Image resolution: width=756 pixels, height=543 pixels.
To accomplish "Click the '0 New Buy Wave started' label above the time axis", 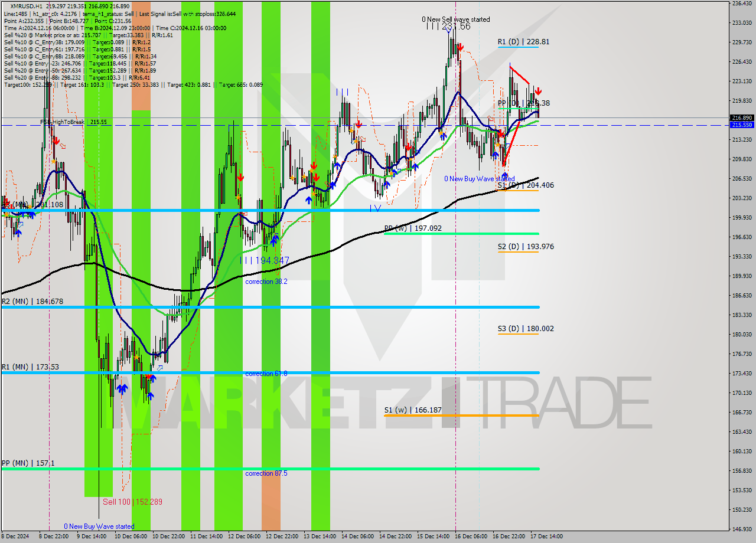I will pyautogui.click(x=99, y=526).
